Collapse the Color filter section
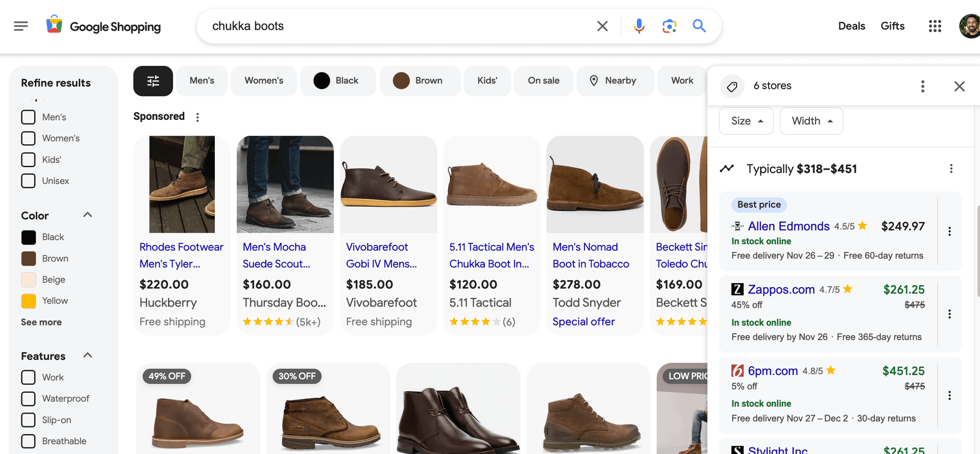The image size is (980, 454). 88,215
